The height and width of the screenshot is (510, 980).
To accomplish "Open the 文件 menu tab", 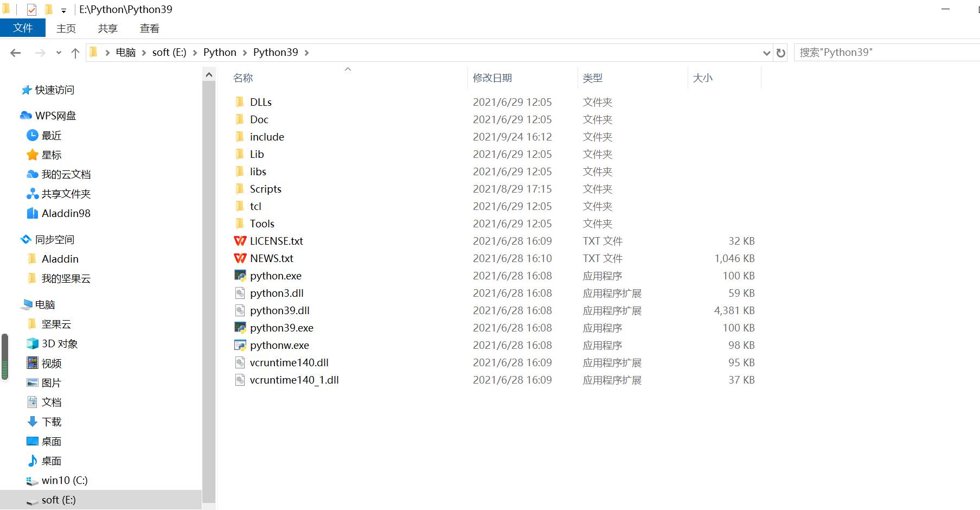I will point(23,28).
